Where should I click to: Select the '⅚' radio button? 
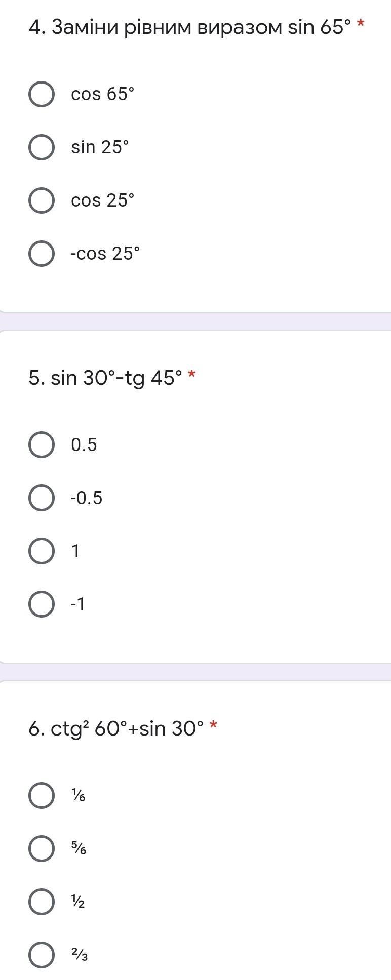(42, 848)
